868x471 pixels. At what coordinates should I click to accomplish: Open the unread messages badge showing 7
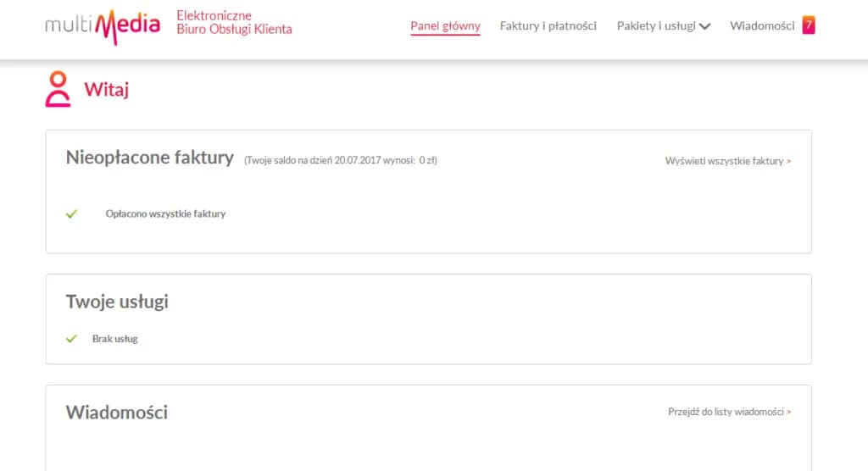[809, 25]
